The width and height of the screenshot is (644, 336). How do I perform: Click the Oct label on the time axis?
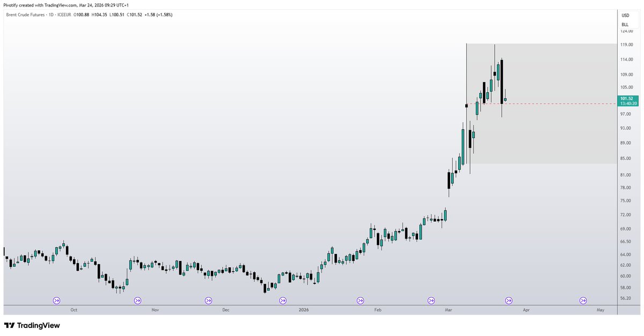point(74,310)
